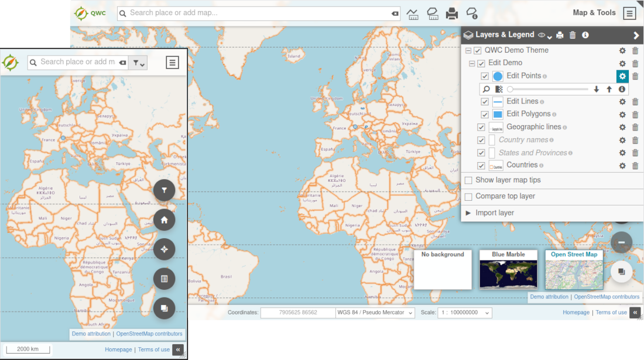644x360 pixels.
Task: Open the Scale dropdown
Action: [x=465, y=313]
